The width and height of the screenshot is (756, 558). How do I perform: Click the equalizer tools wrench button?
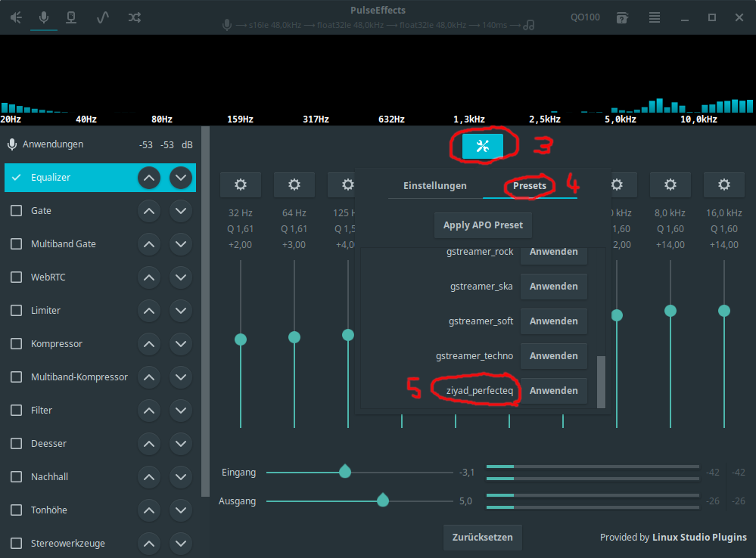pos(483,147)
